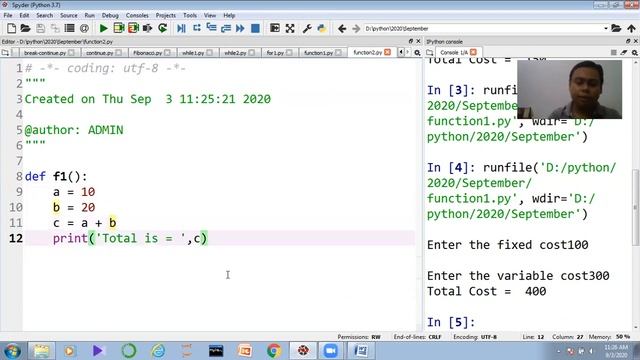Save all files
The height and width of the screenshot is (360, 640).
coord(55,28)
